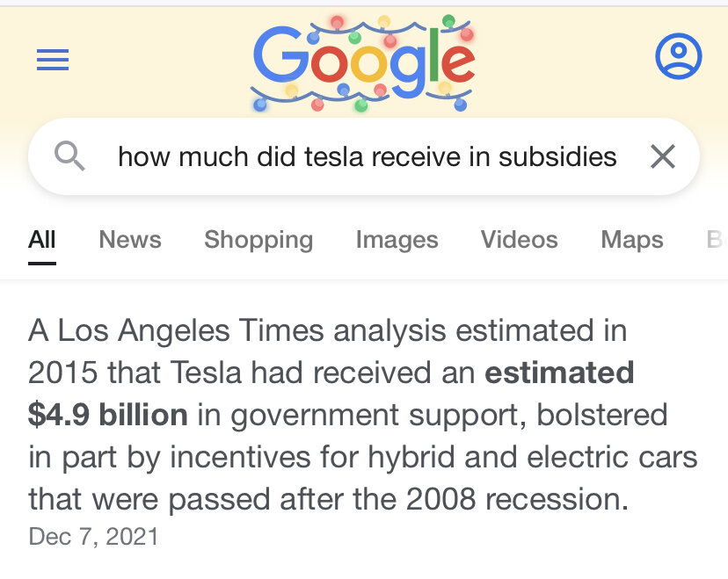The width and height of the screenshot is (728, 579).
Task: Click the bold word "estimated"
Action: click(x=559, y=373)
